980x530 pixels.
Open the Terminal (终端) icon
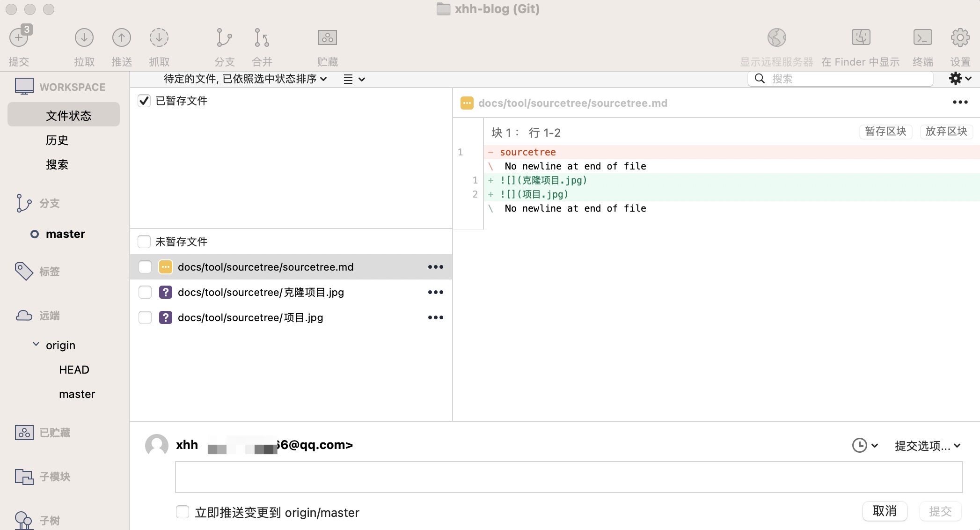tap(922, 37)
